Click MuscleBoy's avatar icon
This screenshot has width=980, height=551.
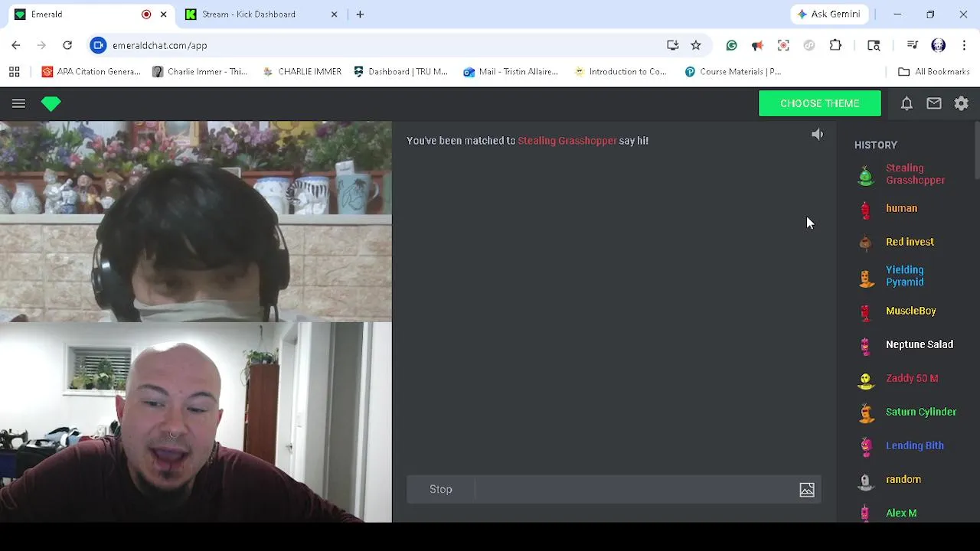tap(866, 312)
